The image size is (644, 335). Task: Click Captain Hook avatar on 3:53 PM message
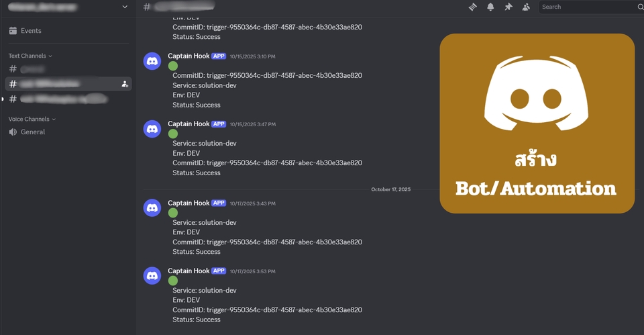coord(152,275)
